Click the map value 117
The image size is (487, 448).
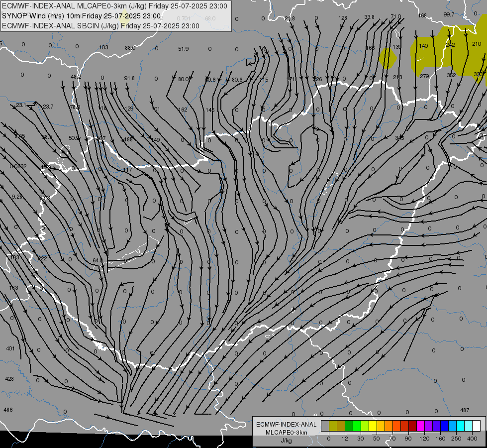click(x=127, y=170)
